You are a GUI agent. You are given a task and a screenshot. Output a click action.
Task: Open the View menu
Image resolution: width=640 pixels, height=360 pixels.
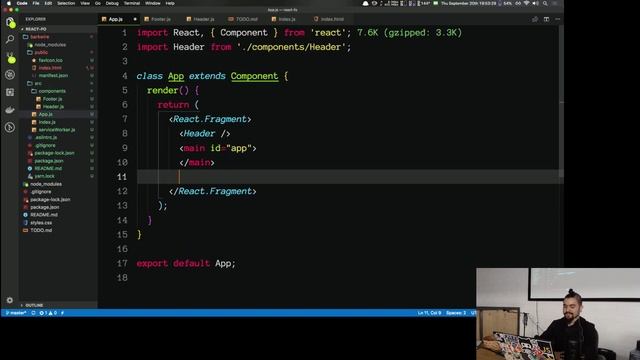(x=85, y=3)
